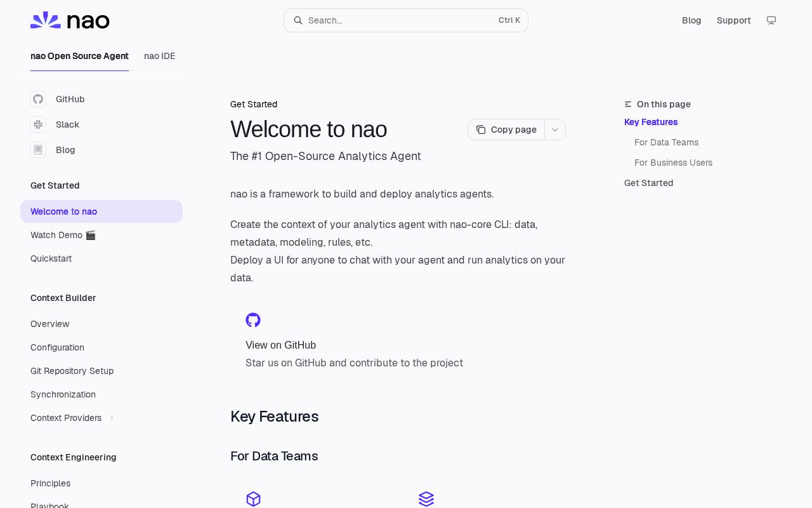
Task: Switch to the nao IDE tab
Action: click(160, 56)
